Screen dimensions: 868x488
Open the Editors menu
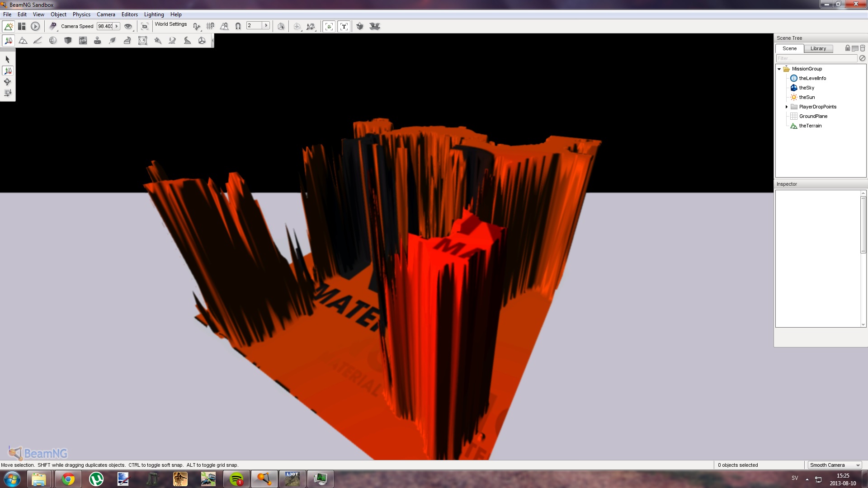coord(129,14)
